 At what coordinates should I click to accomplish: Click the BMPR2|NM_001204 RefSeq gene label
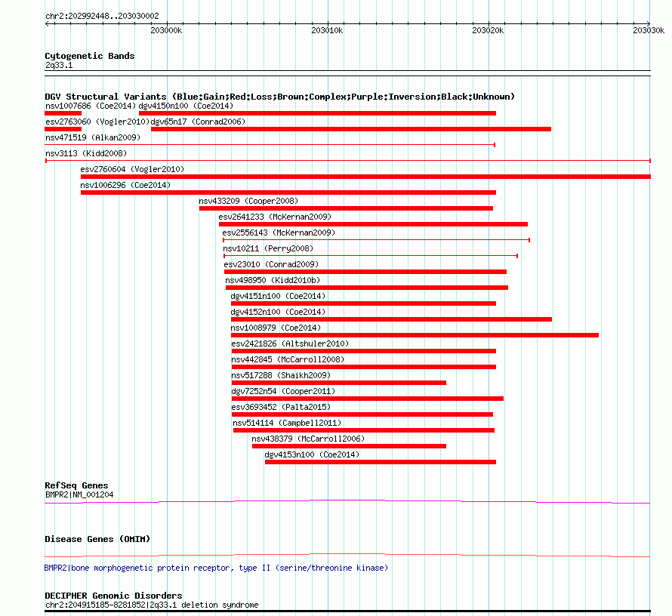[x=79, y=494]
